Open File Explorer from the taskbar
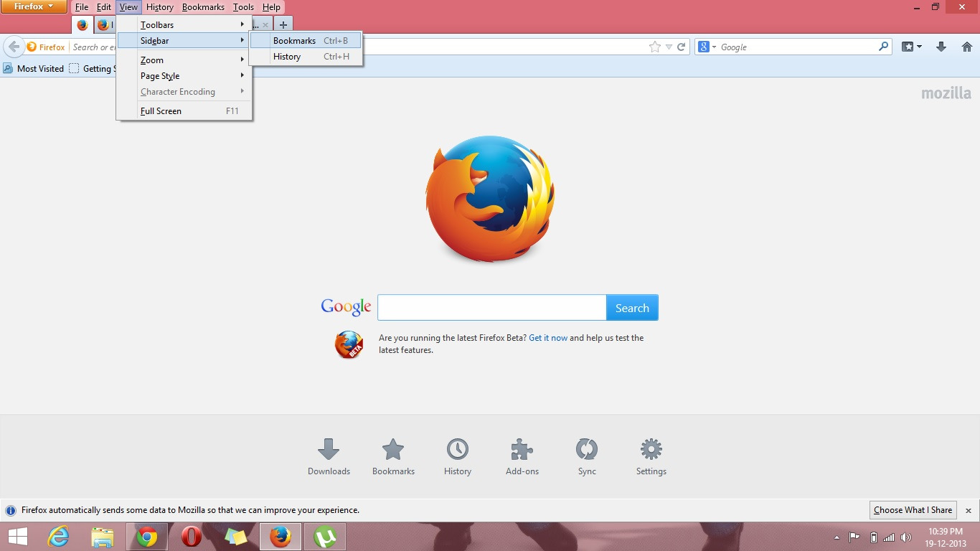 coord(103,537)
